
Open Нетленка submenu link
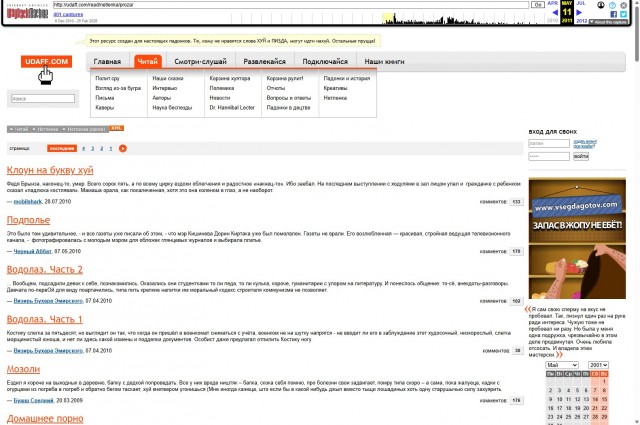pyautogui.click(x=335, y=98)
